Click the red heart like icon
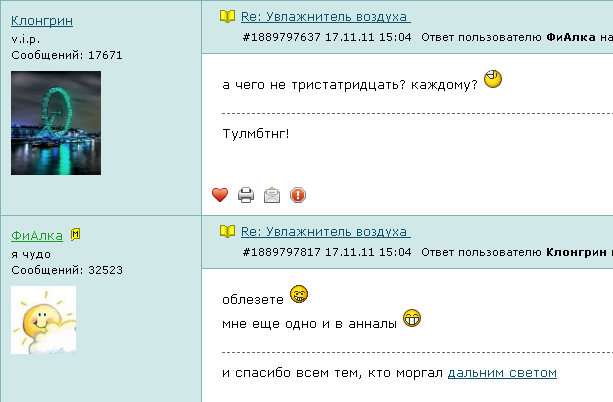This screenshot has width=613, height=402. (x=220, y=195)
